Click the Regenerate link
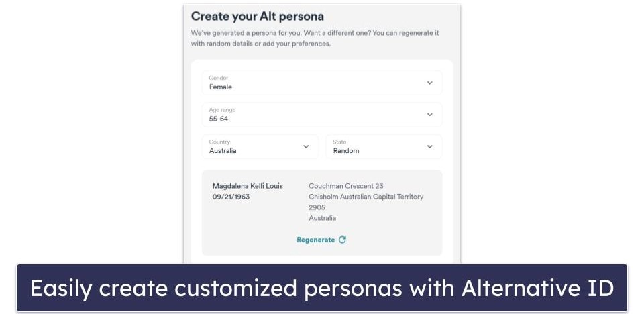This screenshot has height=314, width=644. click(316, 240)
